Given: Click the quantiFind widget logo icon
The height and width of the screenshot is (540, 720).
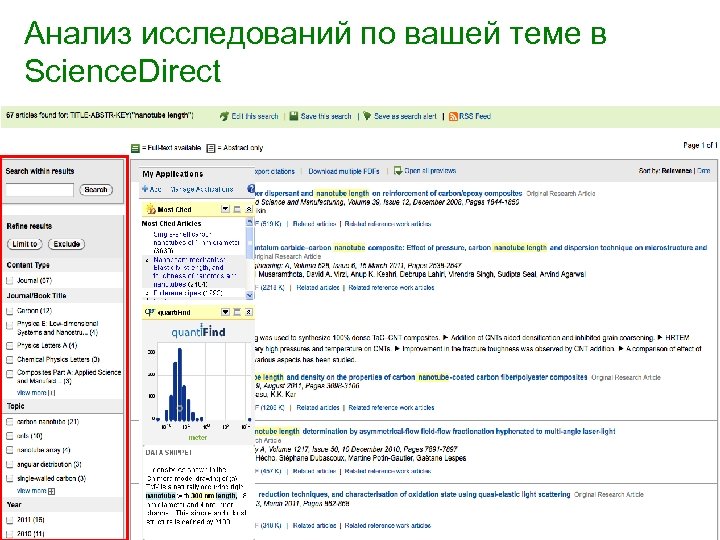Looking at the screenshot, I should click(x=150, y=312).
